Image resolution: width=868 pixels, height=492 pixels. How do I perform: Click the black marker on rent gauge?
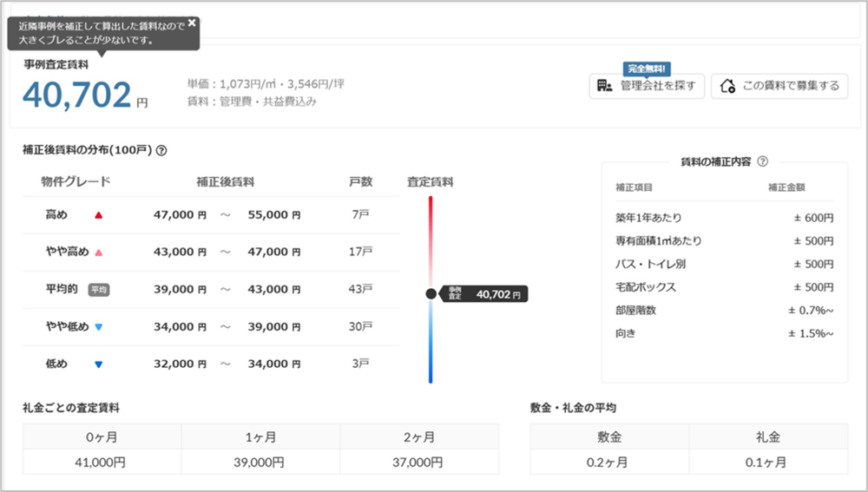point(431,294)
